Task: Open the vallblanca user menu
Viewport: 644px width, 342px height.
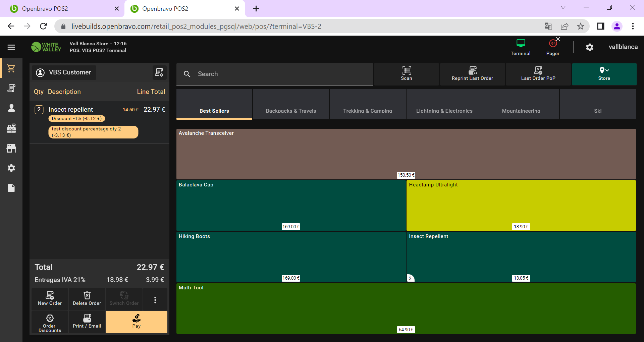Action: pos(623,47)
